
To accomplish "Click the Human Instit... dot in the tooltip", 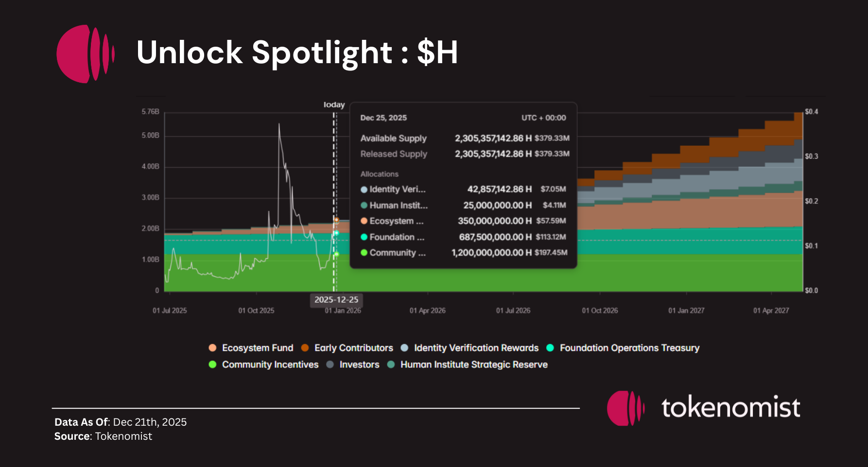I will (x=364, y=206).
